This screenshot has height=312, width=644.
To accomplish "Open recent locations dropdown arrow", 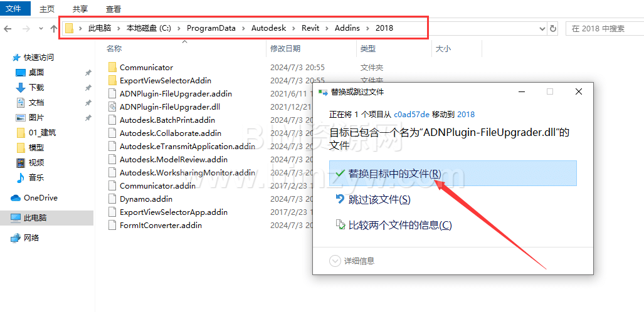I will point(41,28).
